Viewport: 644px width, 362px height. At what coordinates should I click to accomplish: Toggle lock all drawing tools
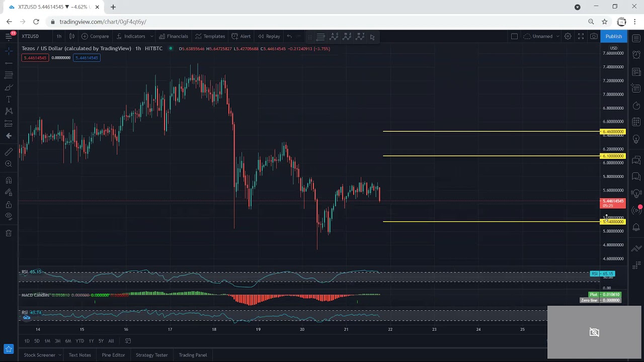(9, 205)
